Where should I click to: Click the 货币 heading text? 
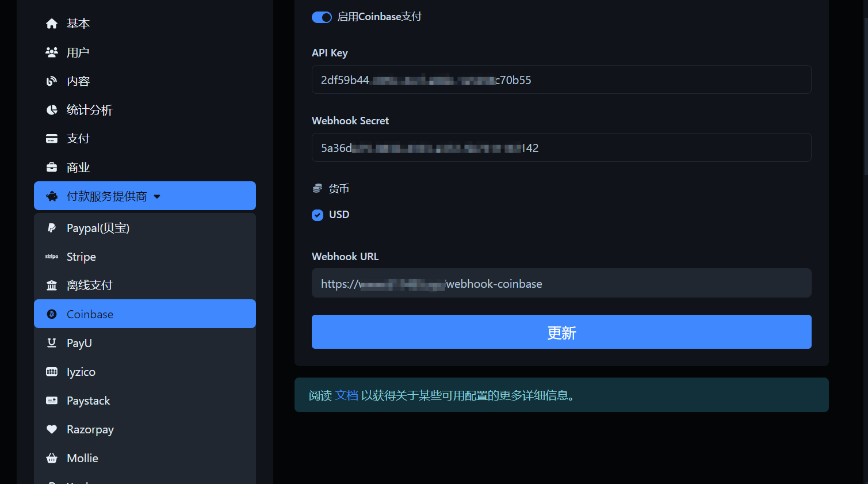tap(339, 189)
